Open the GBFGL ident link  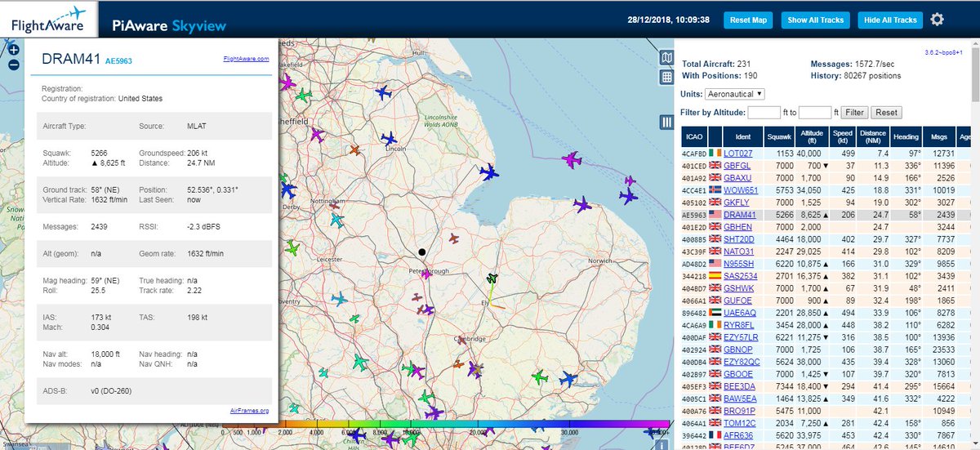point(737,165)
